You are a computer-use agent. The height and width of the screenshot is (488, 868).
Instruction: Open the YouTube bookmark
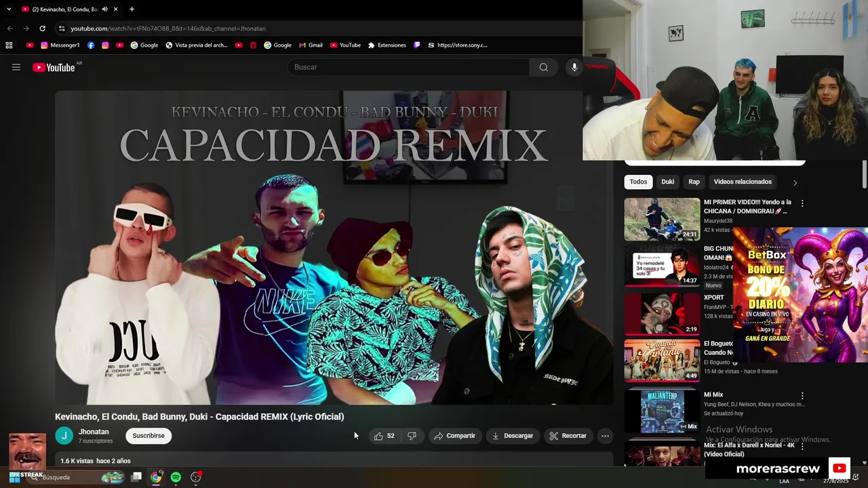345,45
